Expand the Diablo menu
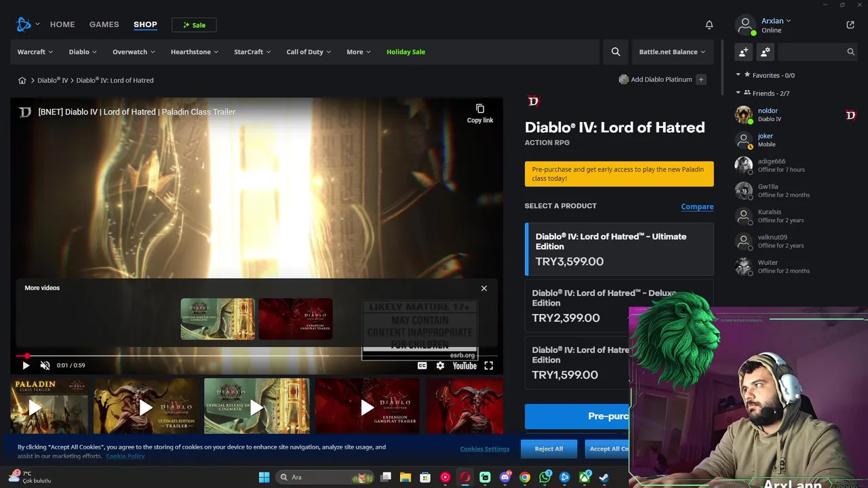This screenshot has height=488, width=868. (83, 52)
